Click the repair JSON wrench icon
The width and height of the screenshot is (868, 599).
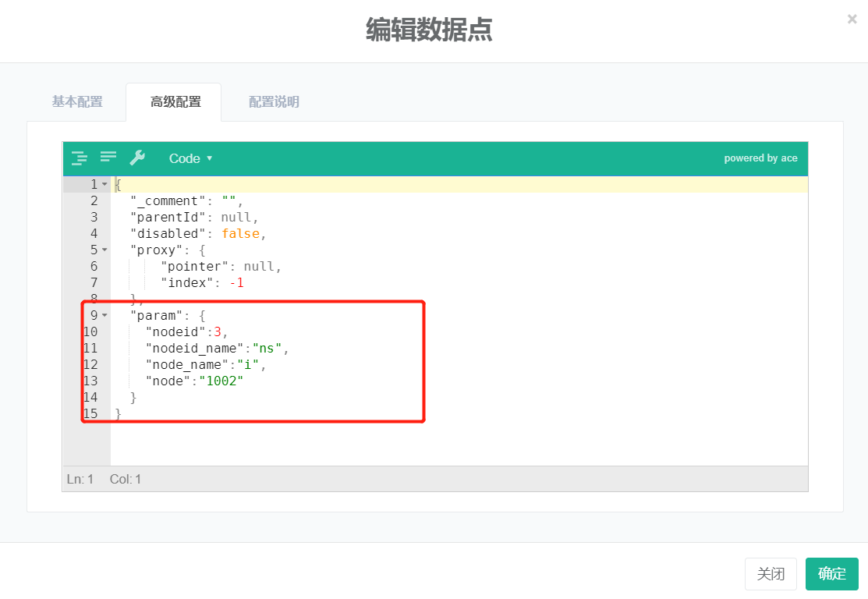137,158
